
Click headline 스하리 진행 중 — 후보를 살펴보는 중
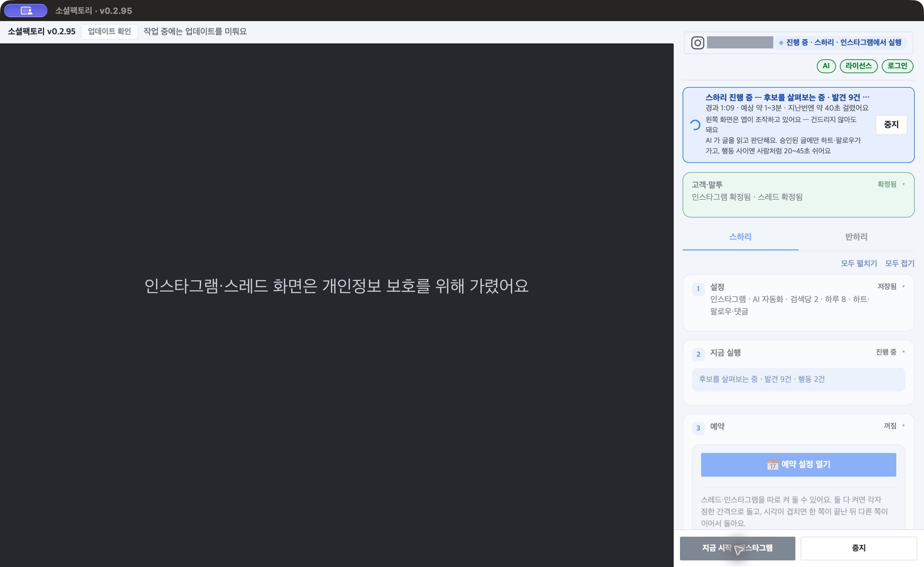pos(765,98)
